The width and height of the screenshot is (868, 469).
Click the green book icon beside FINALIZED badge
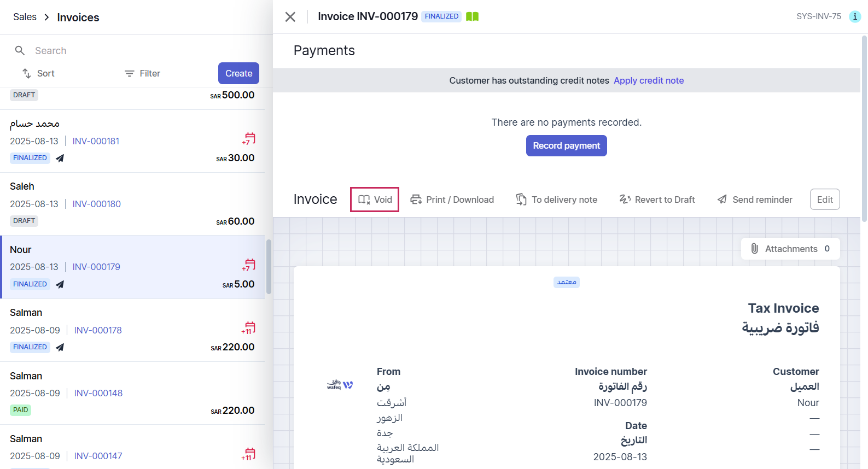(472, 16)
